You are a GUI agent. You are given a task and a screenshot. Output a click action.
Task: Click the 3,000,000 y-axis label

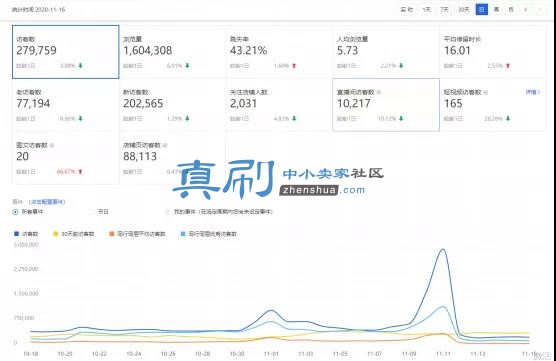coord(26,245)
